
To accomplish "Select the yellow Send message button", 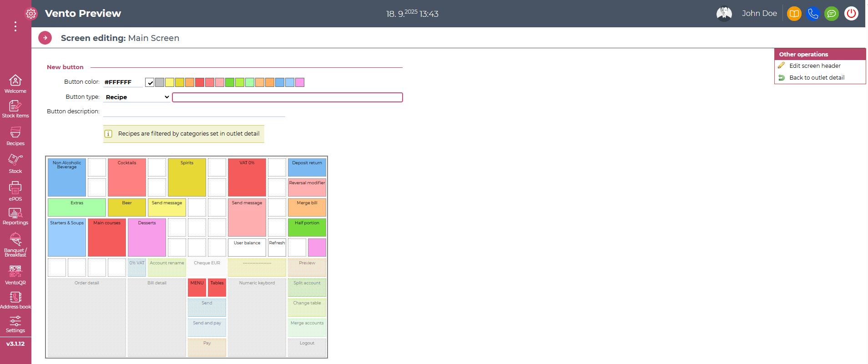I will point(167,207).
